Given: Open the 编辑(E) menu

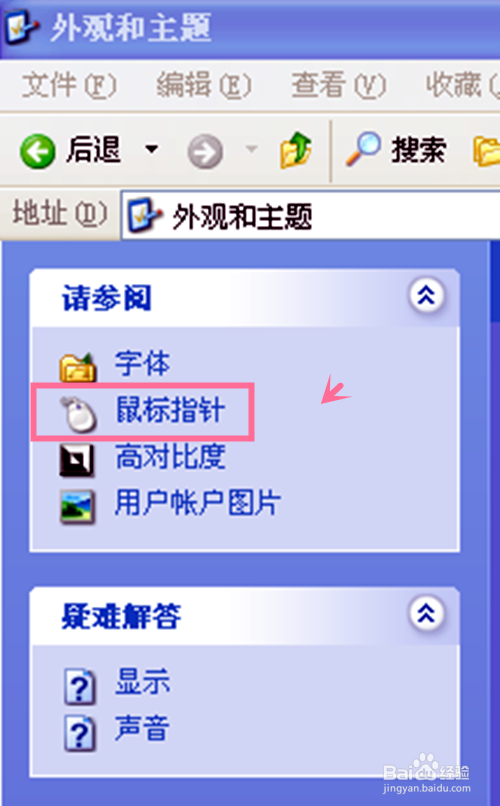Looking at the screenshot, I should (204, 85).
